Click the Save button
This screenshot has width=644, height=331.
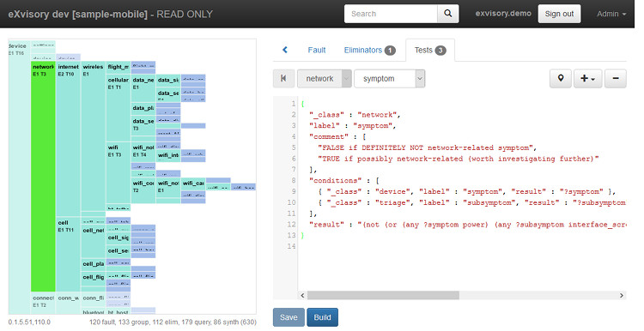tap(289, 317)
